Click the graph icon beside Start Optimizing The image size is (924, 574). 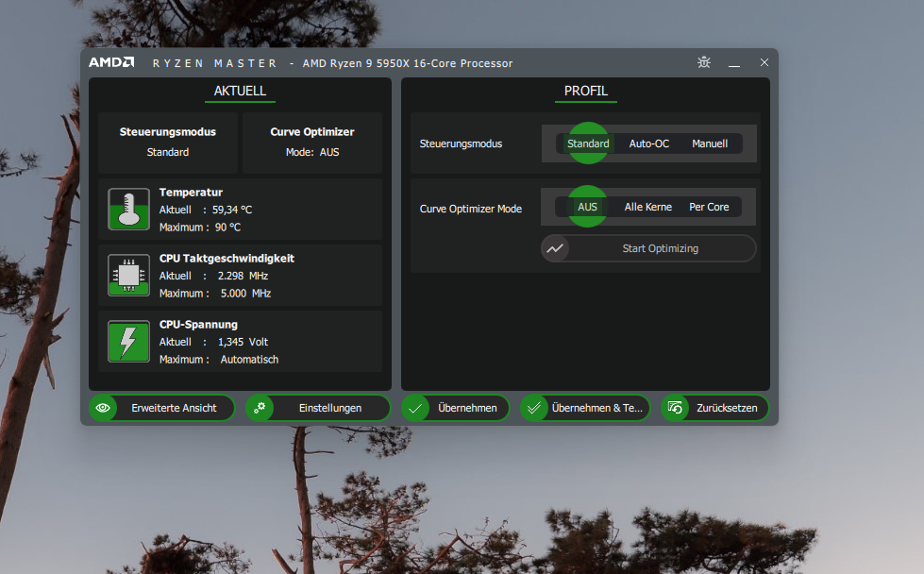[x=555, y=248]
